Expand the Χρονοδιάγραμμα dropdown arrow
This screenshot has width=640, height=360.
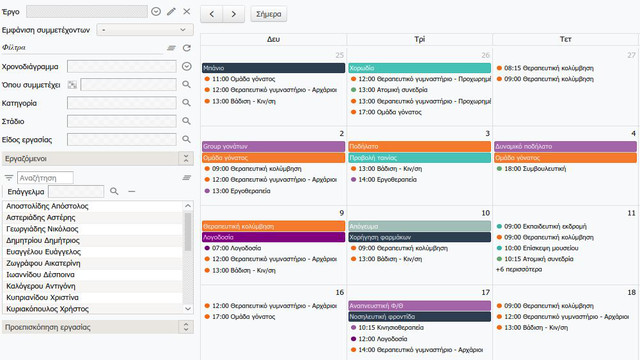point(187,66)
